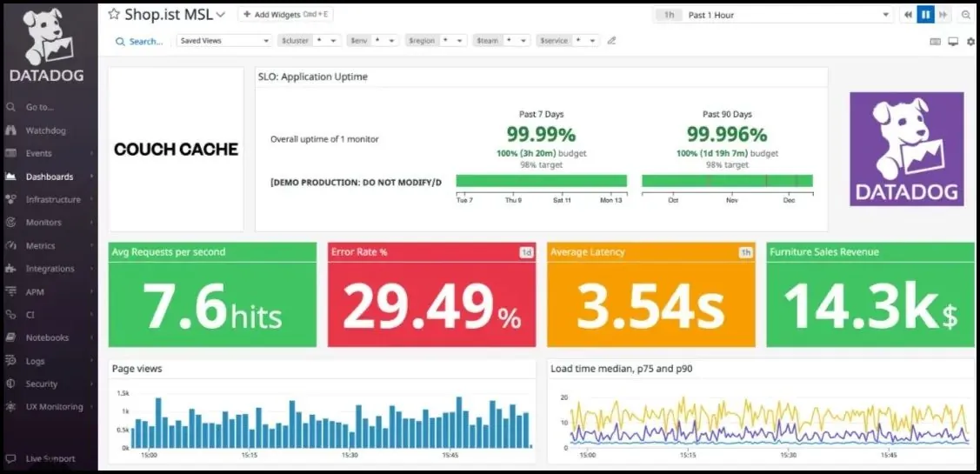The image size is (980, 474).
Task: Click the Integrations puzzle icon
Action: pos(10,269)
